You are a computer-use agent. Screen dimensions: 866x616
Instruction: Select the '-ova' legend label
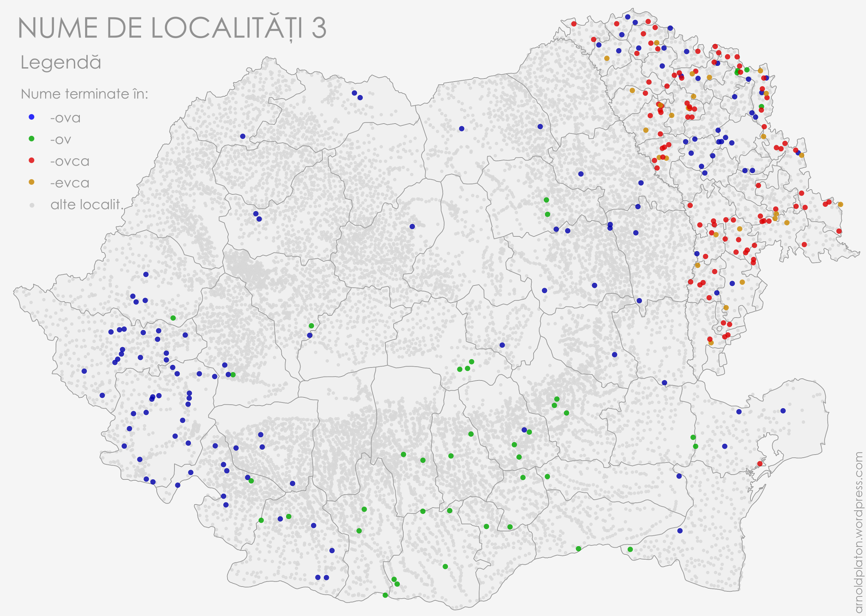point(66,118)
